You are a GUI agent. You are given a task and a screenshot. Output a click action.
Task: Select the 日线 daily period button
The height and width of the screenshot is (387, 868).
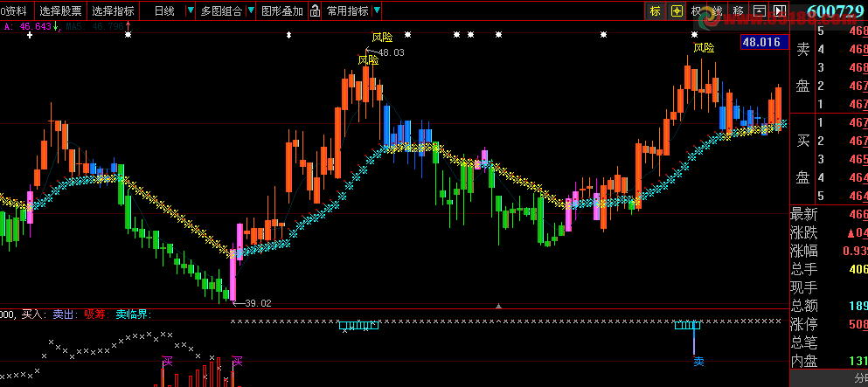click(x=163, y=11)
